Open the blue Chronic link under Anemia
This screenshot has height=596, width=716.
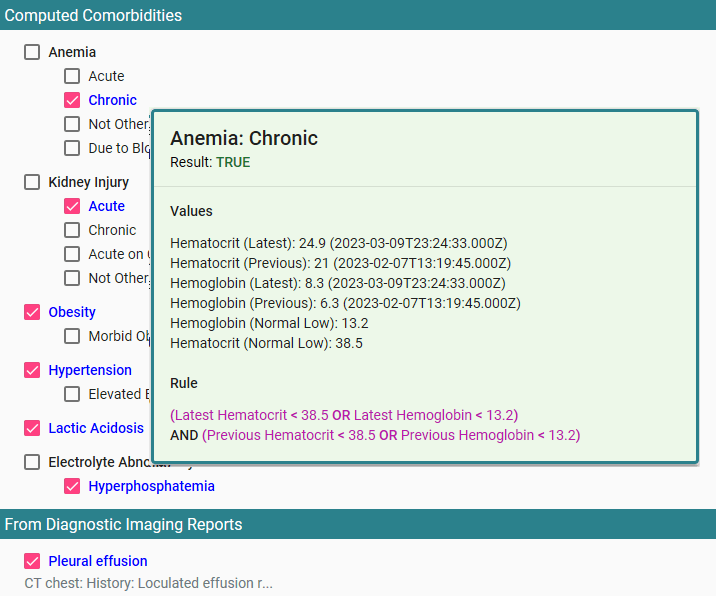pyautogui.click(x=112, y=100)
